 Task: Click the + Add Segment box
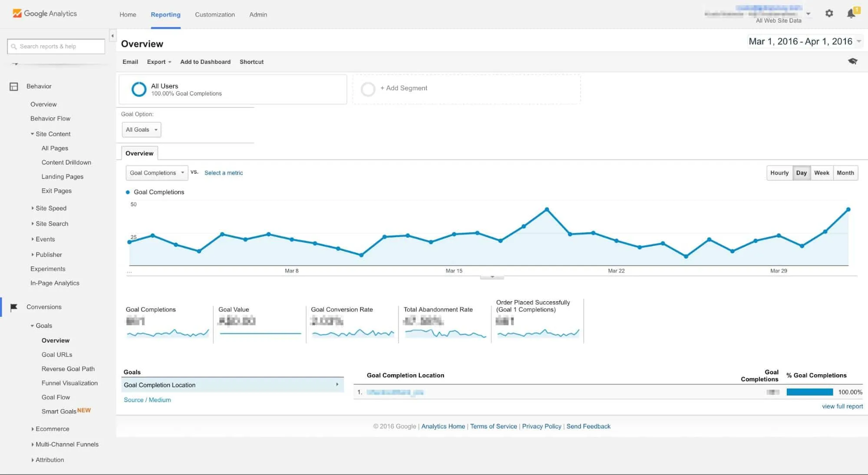[x=466, y=89]
